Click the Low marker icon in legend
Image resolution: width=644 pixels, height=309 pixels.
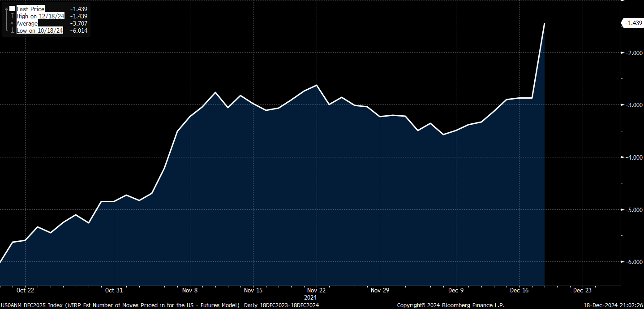coord(12,30)
